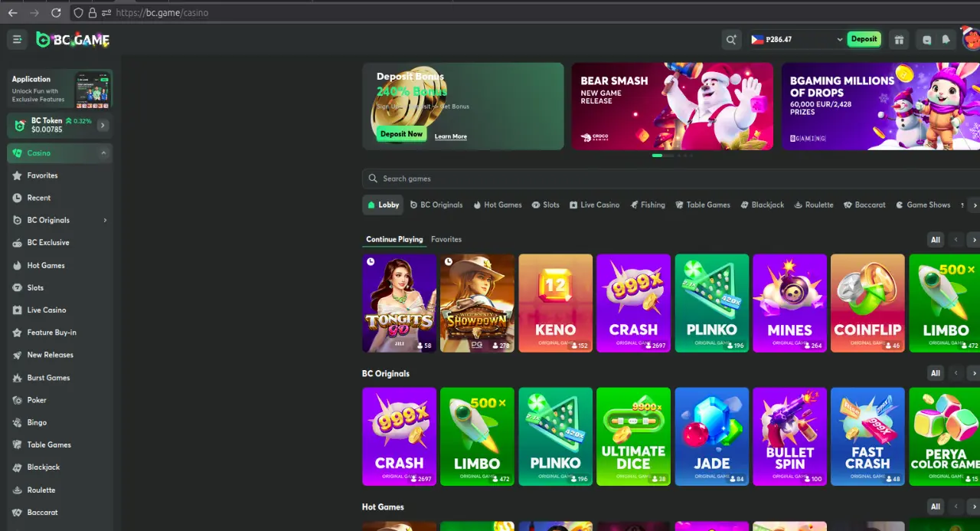Expand the BC Token price arrow
The height and width of the screenshot is (531, 980).
click(x=103, y=125)
